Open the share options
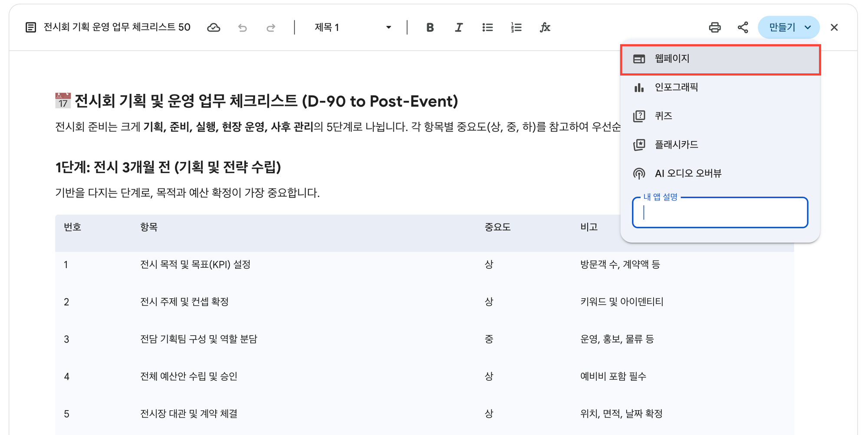The image size is (868, 435). (743, 28)
